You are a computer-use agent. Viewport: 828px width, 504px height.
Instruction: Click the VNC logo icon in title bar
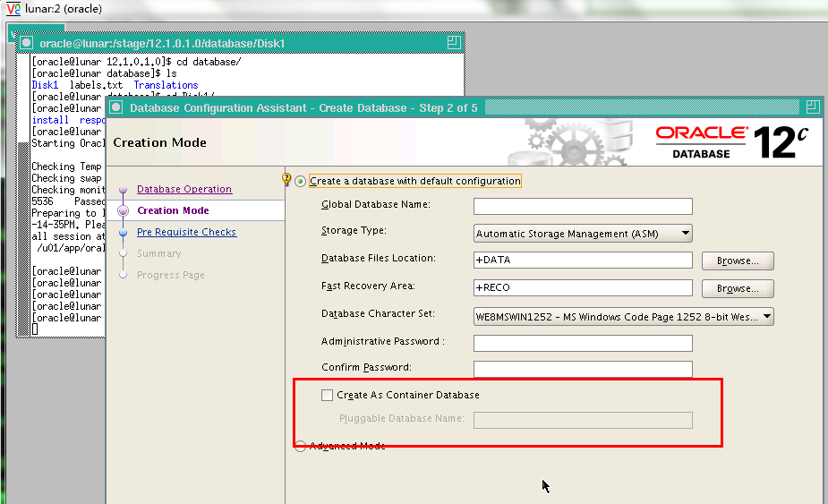[x=13, y=8]
